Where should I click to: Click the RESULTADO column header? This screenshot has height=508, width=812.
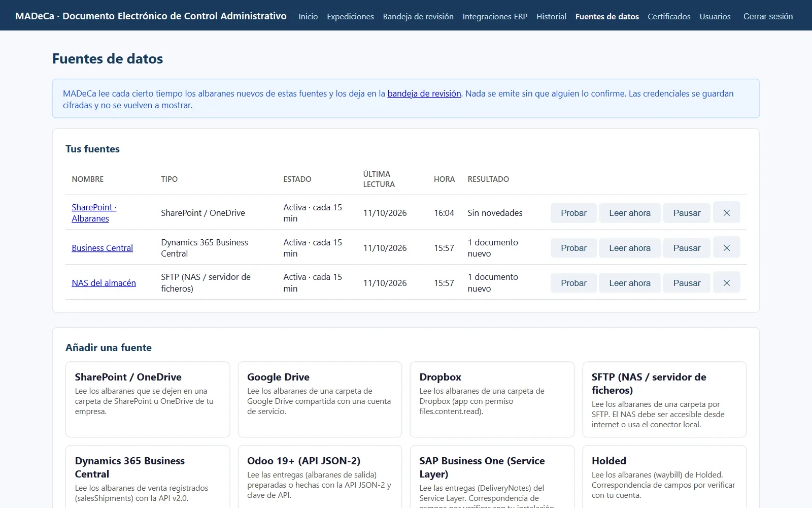click(x=488, y=179)
